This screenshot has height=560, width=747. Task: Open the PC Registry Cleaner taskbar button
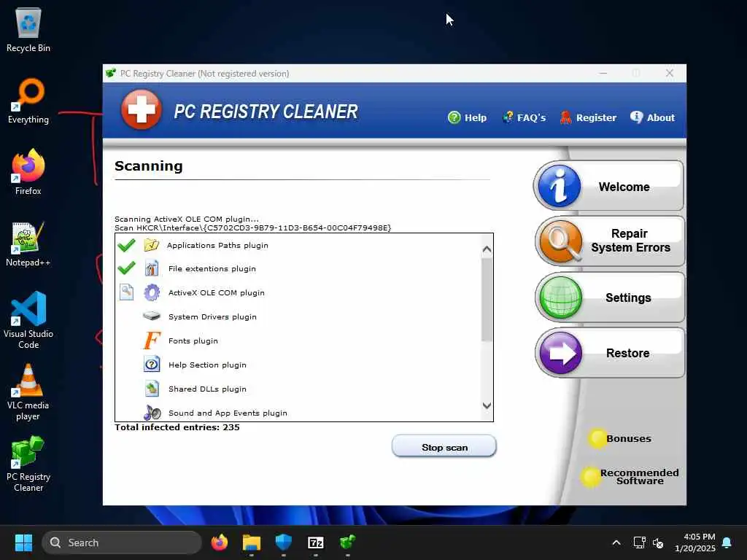tap(348, 542)
